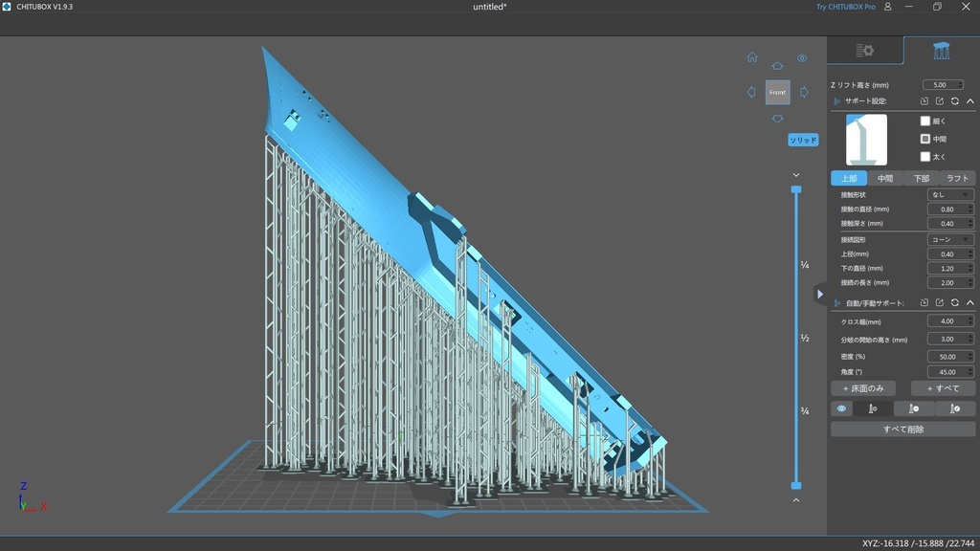Click the support shape preview thumbnail
Screen dimensions: 980x551
tap(866, 140)
